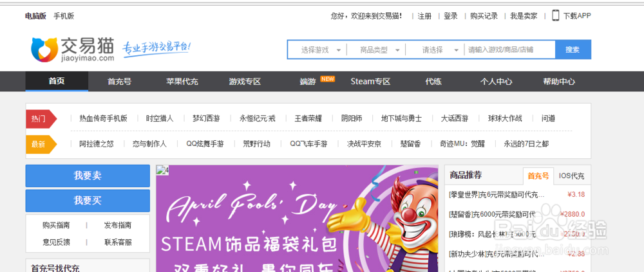Click 我是卖家 link
This screenshot has height=272, width=644.
[524, 16]
